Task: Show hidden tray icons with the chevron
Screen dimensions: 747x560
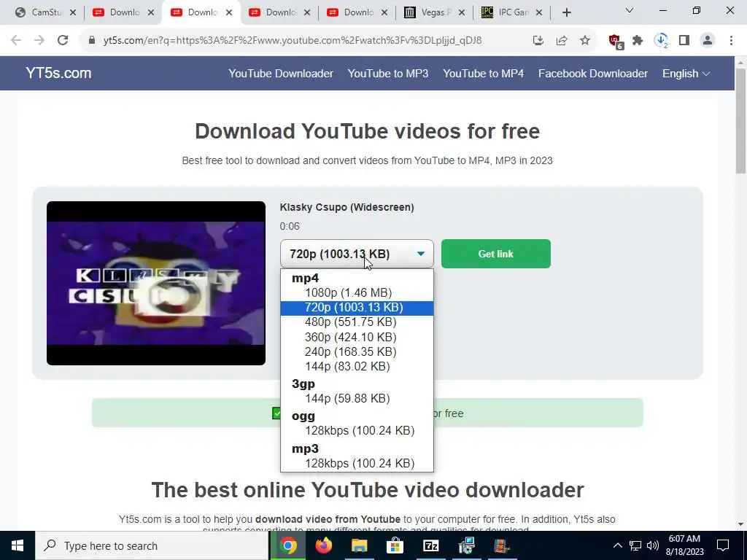Action: pyautogui.click(x=617, y=545)
